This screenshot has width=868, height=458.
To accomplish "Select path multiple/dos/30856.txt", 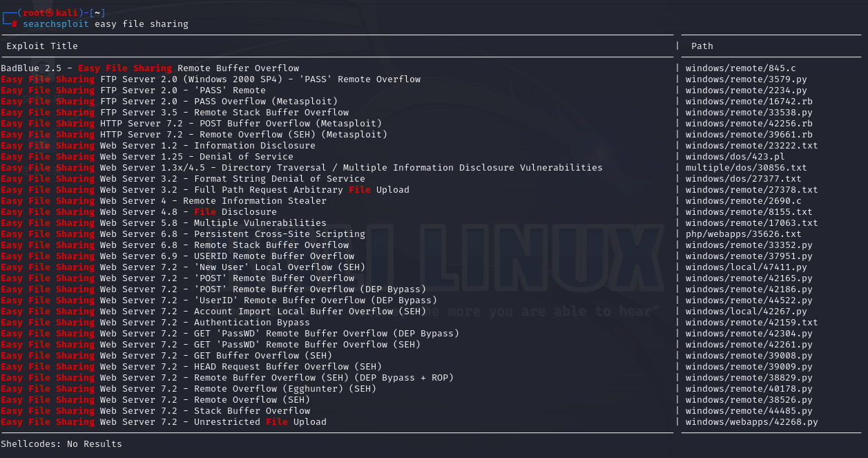I will (x=746, y=168).
